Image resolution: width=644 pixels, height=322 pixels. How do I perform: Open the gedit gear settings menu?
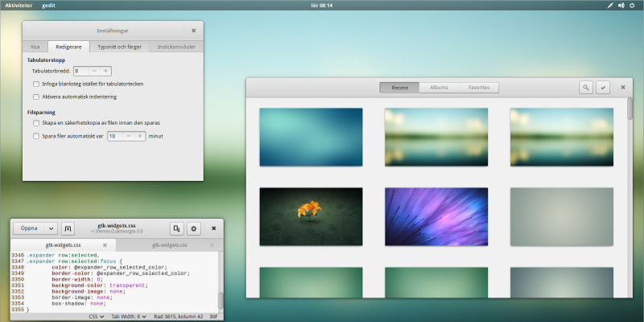[x=194, y=229]
